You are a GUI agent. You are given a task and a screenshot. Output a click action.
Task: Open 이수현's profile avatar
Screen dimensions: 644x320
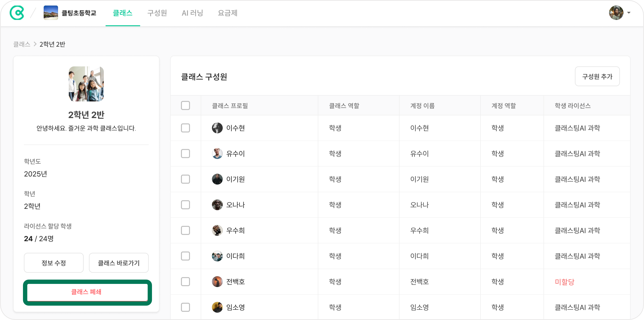pos(217,128)
